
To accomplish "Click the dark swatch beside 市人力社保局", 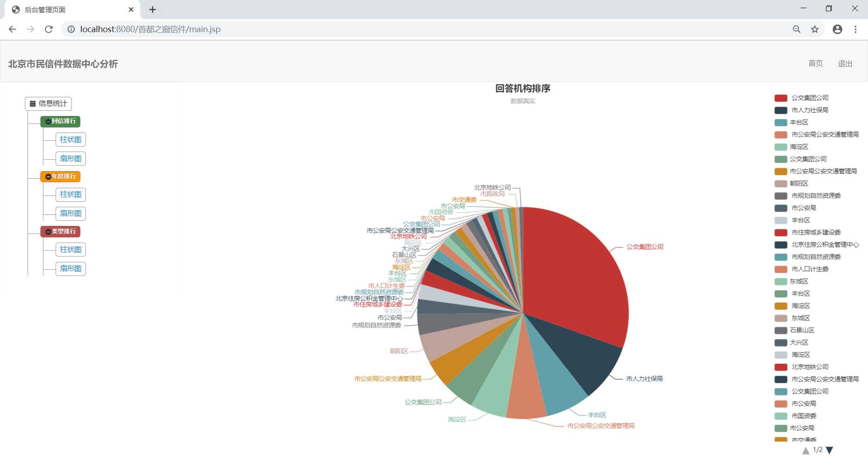I will [781, 110].
